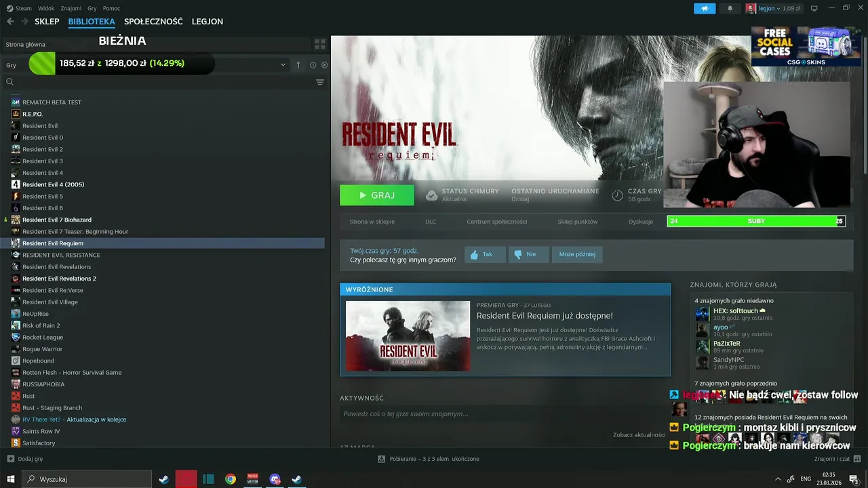Click Zobacz aktualności button
Viewport: 868px width, 488px height.
(639, 434)
